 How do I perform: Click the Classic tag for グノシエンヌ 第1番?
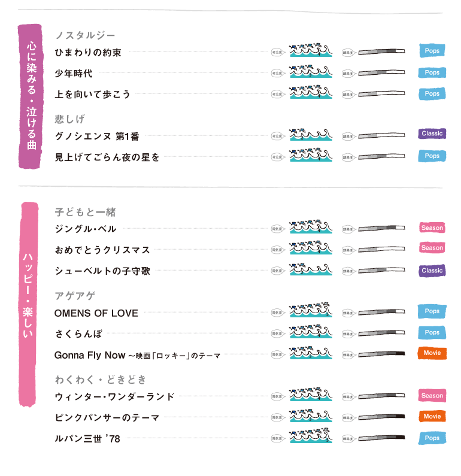click(x=432, y=134)
